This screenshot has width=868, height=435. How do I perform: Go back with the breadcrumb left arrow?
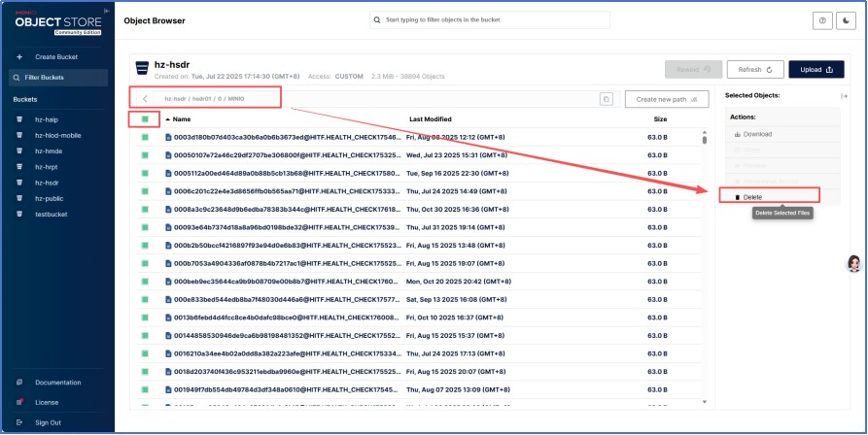coord(145,98)
